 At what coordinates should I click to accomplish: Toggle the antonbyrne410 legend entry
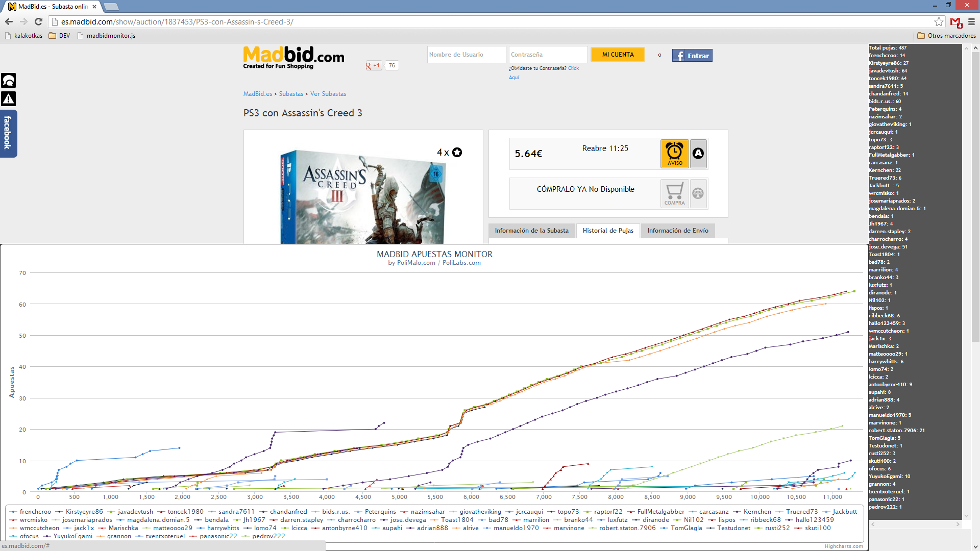339,528
